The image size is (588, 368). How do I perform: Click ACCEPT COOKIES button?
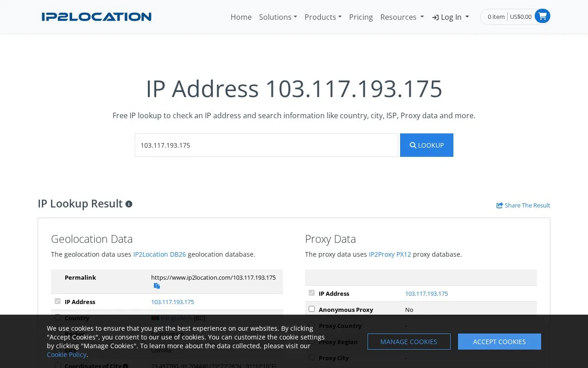click(x=499, y=342)
